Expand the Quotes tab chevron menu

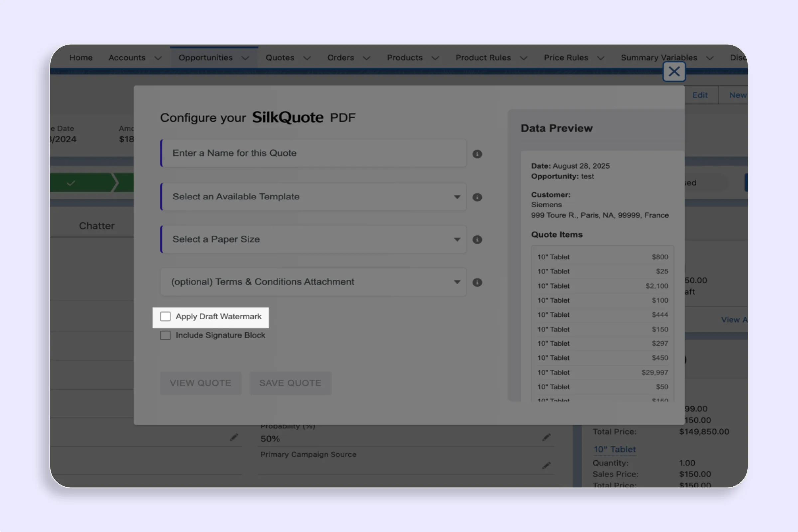coord(307,58)
